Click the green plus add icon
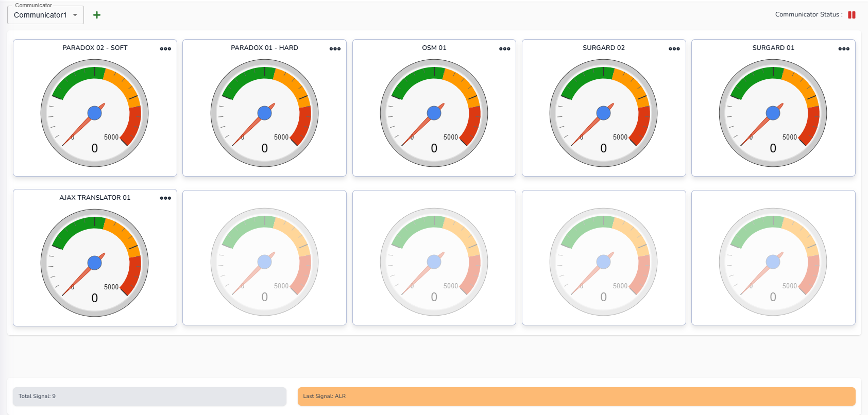The image size is (868, 415). pos(96,15)
